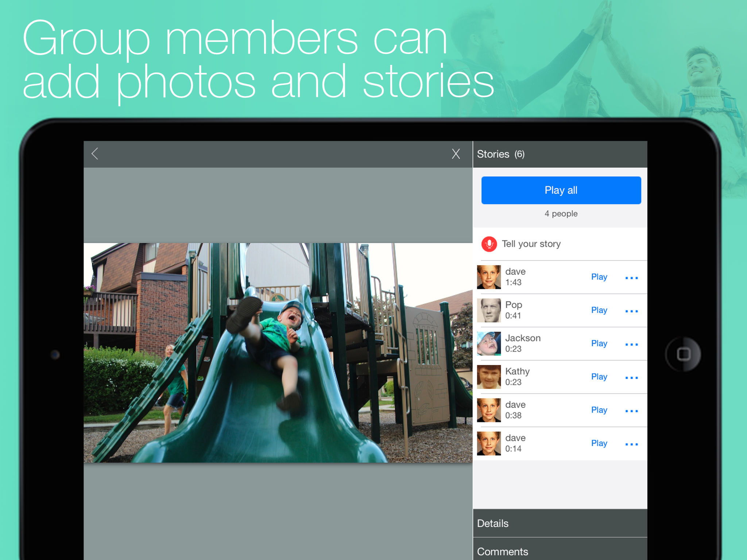The image size is (747, 560).
Task: Tap the back arrow in photo viewer
Action: [x=95, y=154]
